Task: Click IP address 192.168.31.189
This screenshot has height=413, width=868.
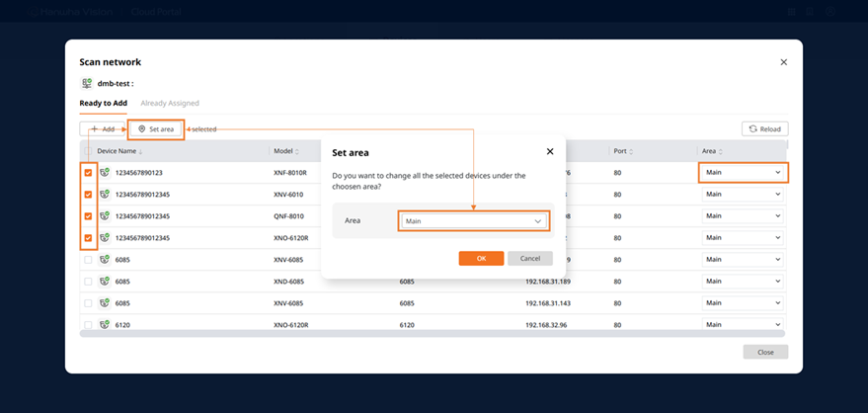Action: pos(547,282)
